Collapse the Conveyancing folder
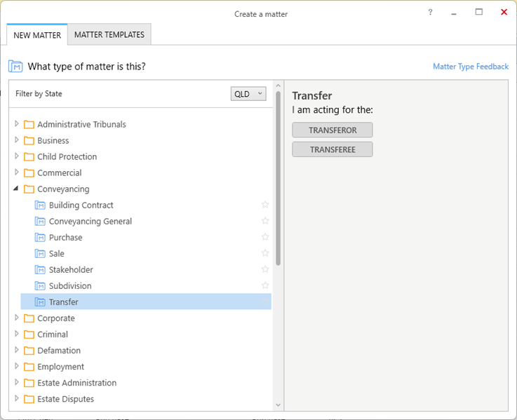This screenshot has height=420, width=517. (x=15, y=189)
